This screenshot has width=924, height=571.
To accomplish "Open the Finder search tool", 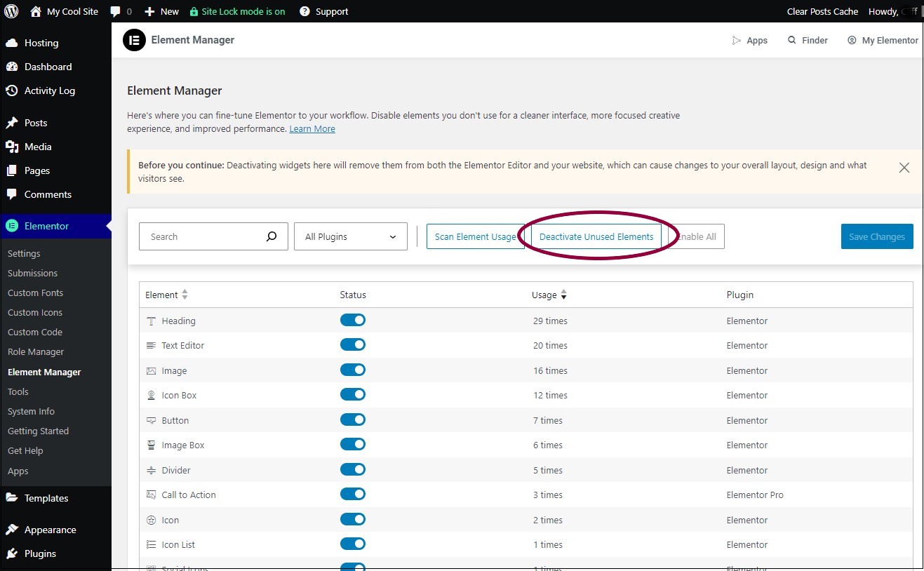I will (x=807, y=40).
